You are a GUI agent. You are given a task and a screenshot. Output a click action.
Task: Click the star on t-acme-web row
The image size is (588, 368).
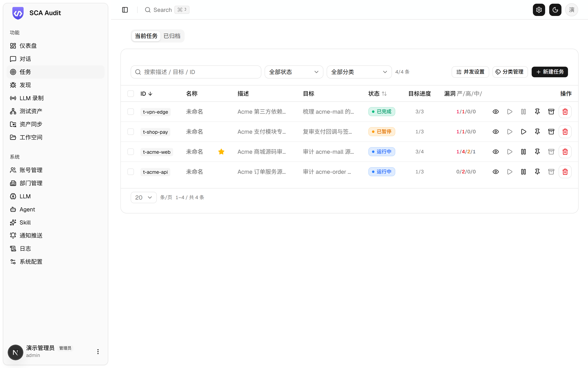coord(221,152)
